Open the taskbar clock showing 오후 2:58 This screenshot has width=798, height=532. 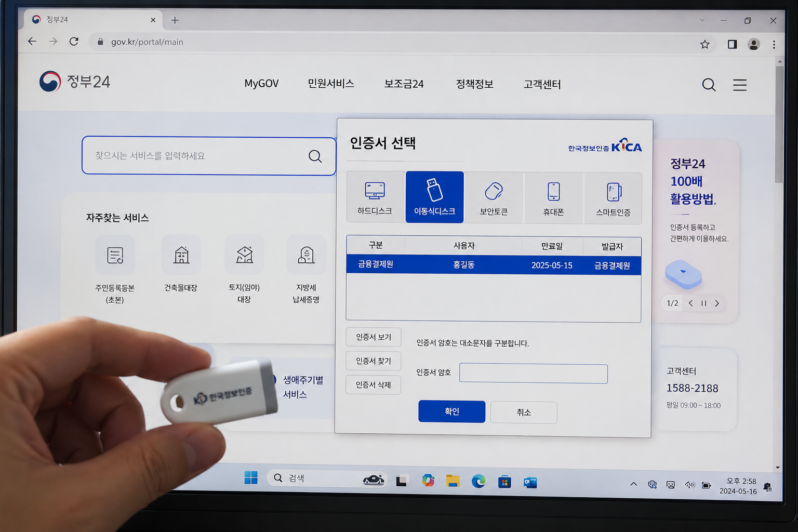pyautogui.click(x=738, y=486)
